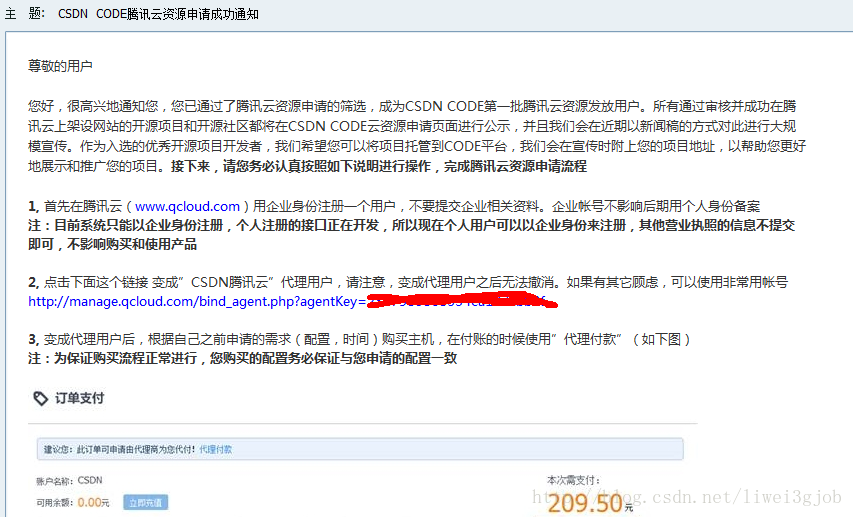This screenshot has height=517, width=853.
Task: Open the www.qcloud.com link
Action: pos(187,206)
